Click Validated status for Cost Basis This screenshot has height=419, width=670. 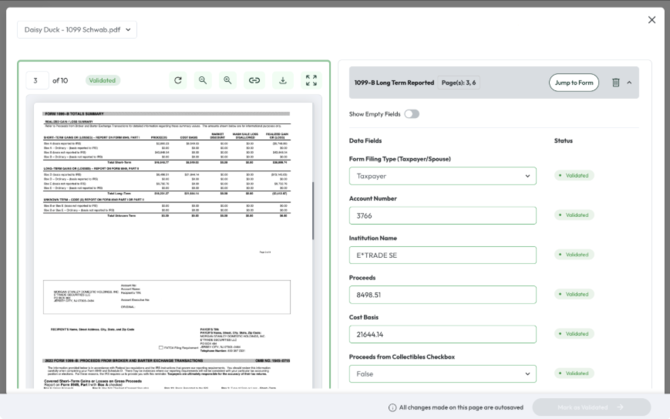point(574,334)
